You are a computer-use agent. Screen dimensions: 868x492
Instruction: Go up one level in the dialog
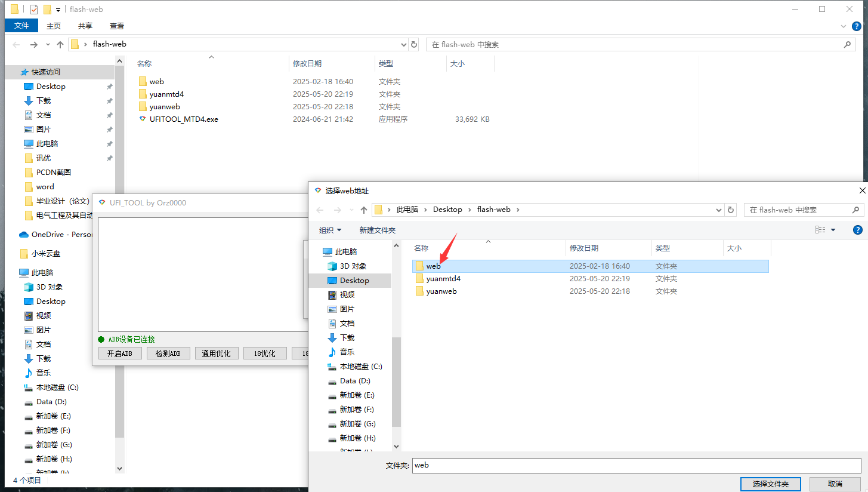364,210
